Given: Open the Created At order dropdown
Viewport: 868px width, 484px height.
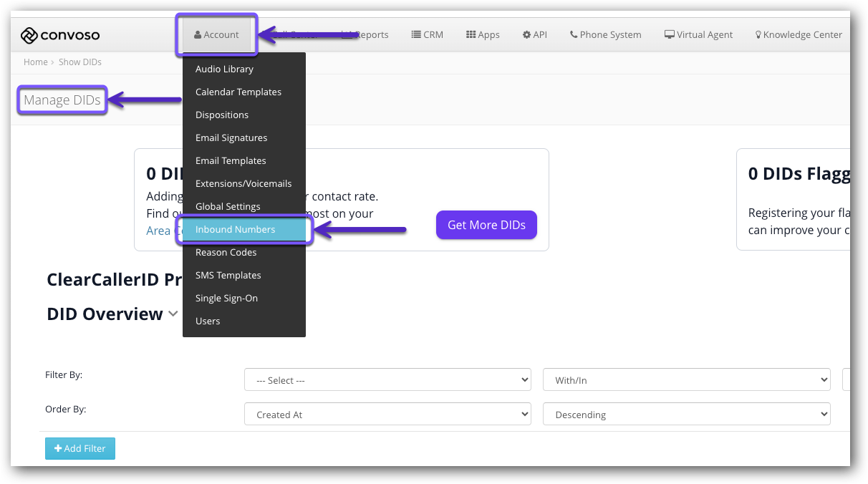Looking at the screenshot, I should (387, 415).
